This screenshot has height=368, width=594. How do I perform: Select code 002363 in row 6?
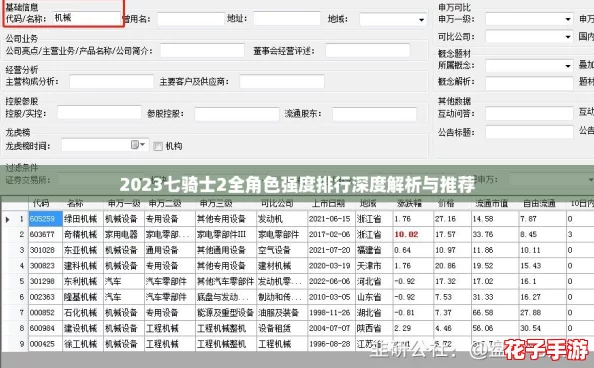[42, 297]
